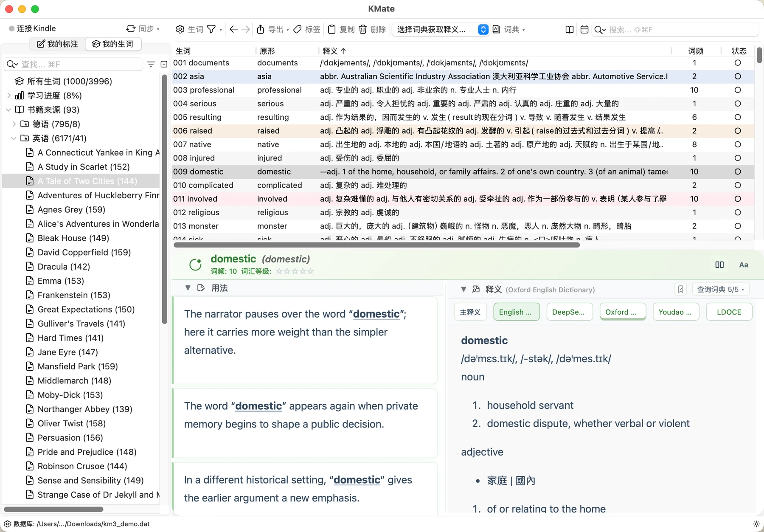Collapse the 用法 section triangle

(188, 288)
